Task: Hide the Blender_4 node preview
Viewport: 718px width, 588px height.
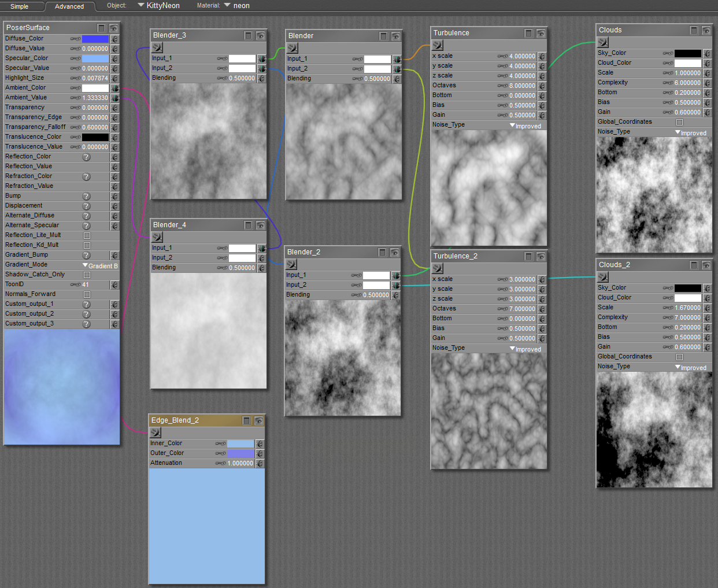Action: coord(261,225)
